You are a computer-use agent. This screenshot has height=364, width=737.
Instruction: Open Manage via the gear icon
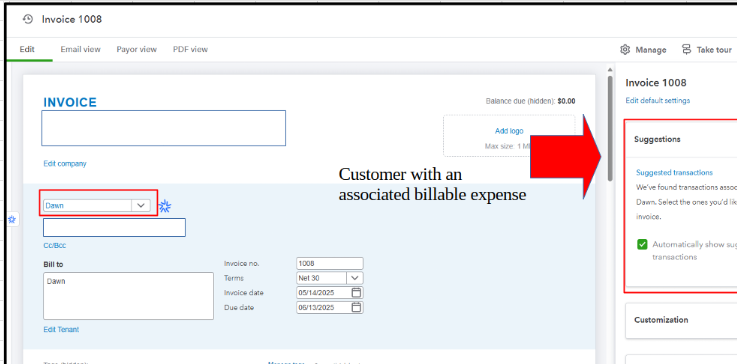pyautogui.click(x=625, y=49)
